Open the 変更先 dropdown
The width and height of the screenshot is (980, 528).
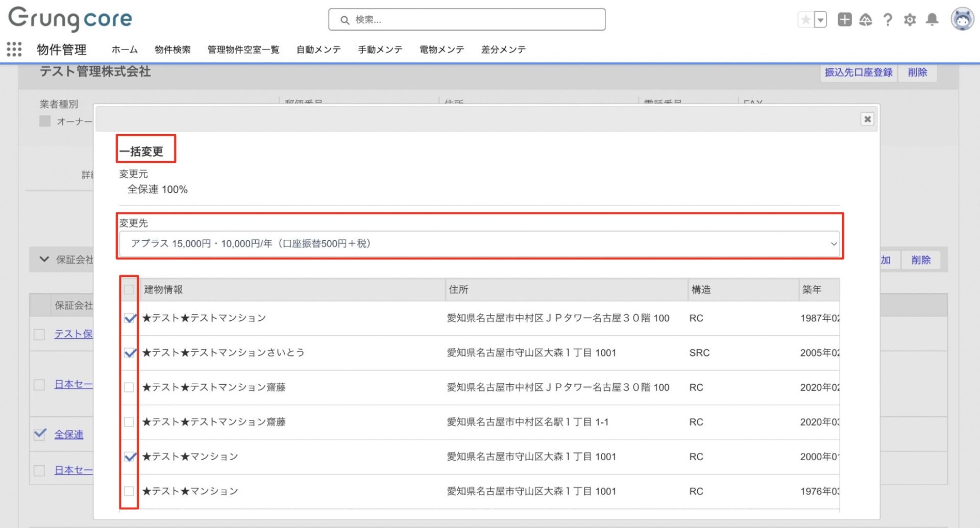pos(479,244)
